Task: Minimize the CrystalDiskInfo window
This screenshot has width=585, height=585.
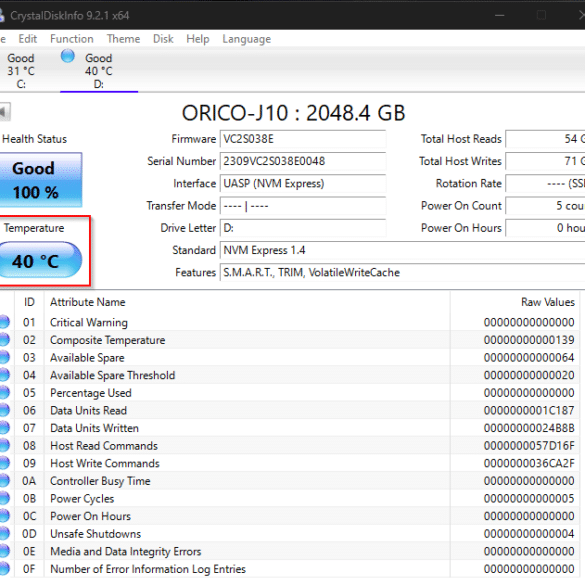Action: 500,15
